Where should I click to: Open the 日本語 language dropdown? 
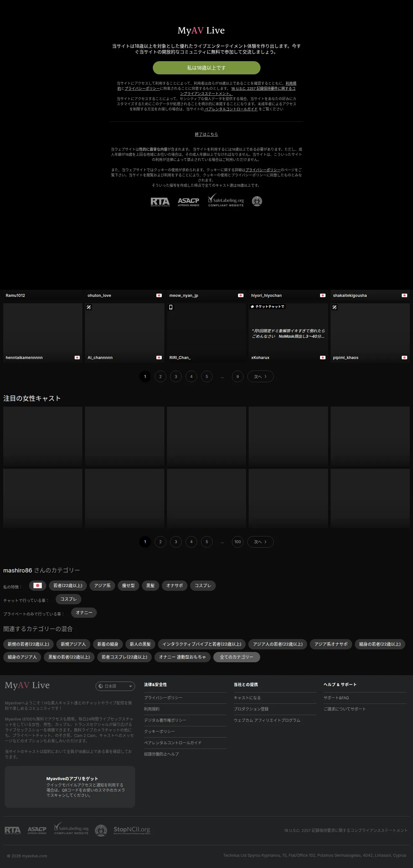115,686
